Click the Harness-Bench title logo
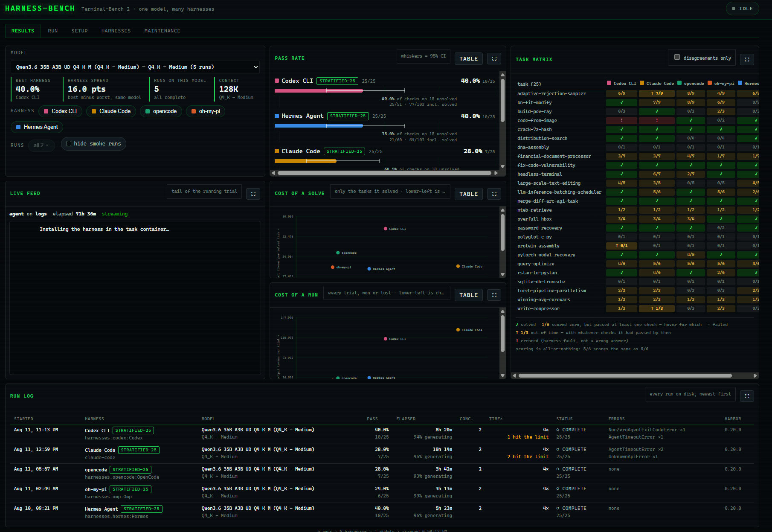This screenshot has height=532, width=772. 40,9
